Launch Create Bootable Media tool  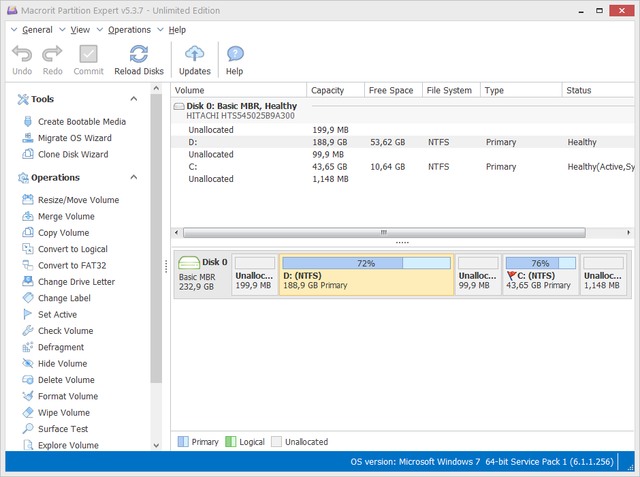tap(81, 122)
